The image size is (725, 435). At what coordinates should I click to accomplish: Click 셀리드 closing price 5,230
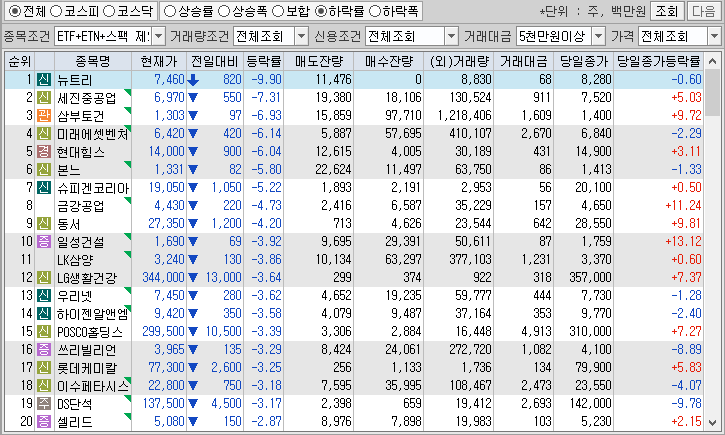pos(596,422)
